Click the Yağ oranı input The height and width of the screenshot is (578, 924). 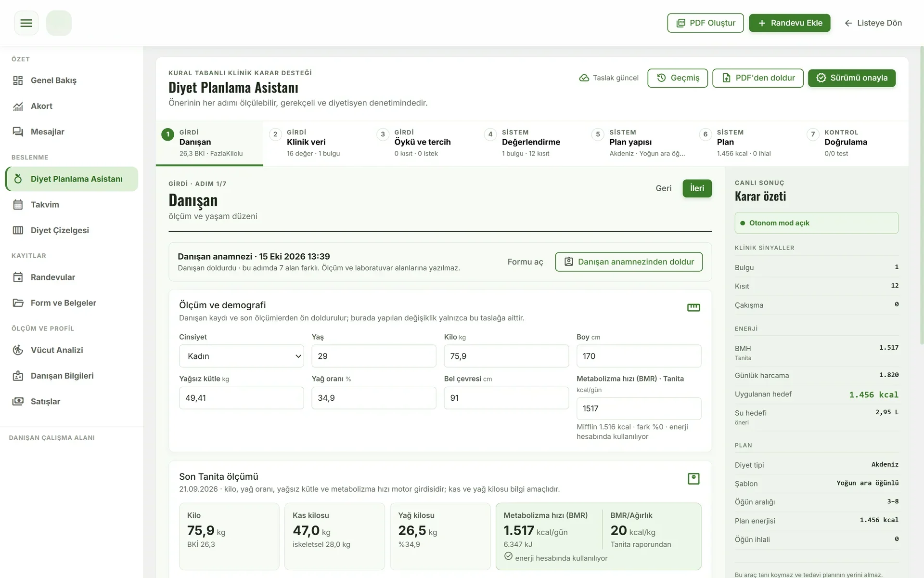374,398
